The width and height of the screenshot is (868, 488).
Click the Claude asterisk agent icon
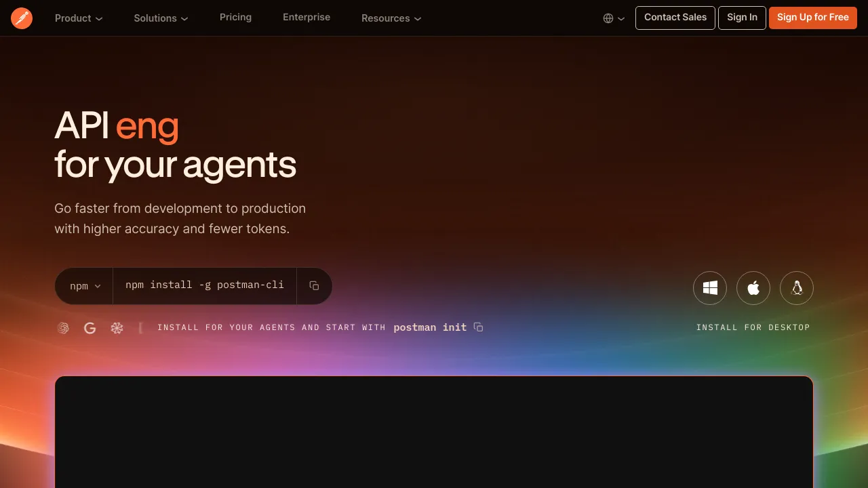click(x=117, y=328)
